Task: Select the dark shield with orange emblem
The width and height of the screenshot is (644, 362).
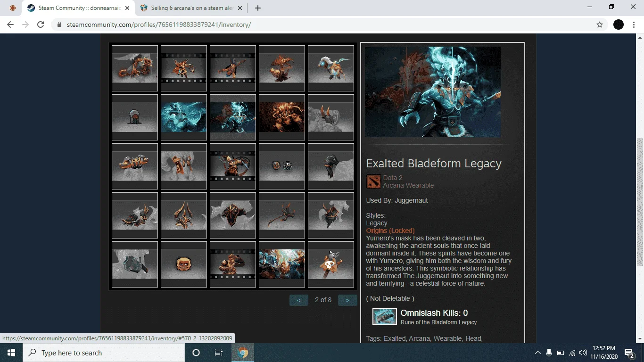Action: pos(233,215)
